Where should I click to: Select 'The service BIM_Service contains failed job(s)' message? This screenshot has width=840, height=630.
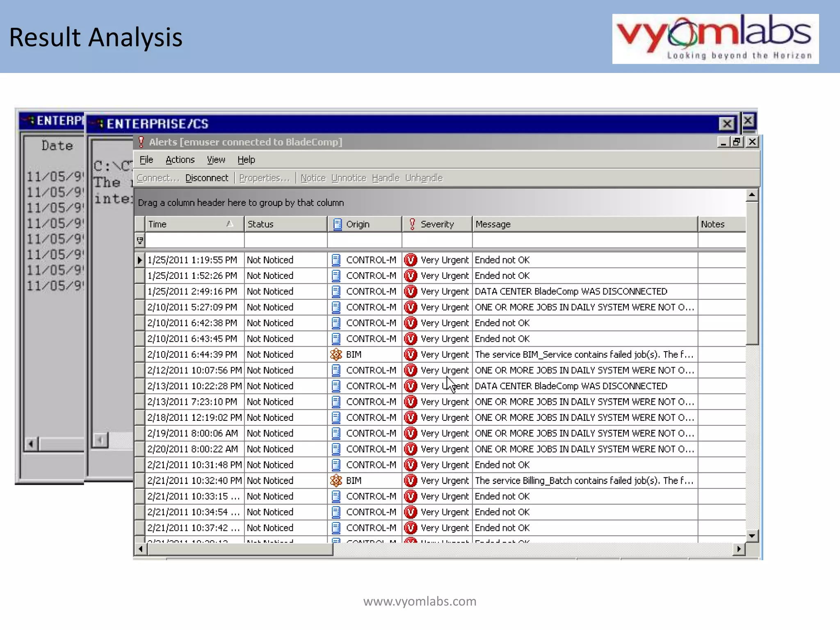coord(584,354)
